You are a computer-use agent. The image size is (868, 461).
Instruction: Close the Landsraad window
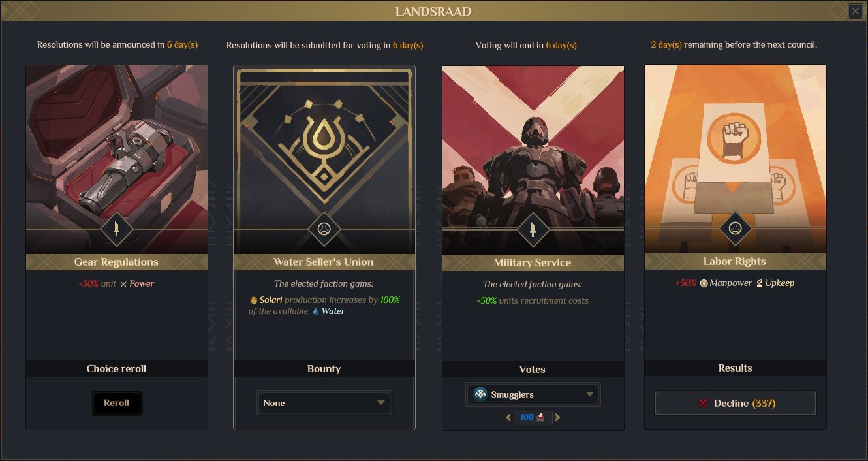855,11
